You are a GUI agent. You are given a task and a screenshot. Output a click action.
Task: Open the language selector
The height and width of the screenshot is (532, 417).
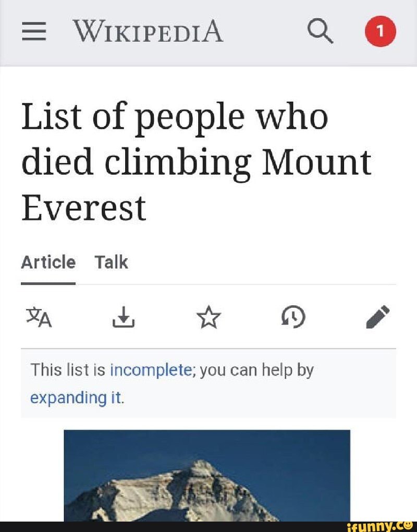(39, 317)
